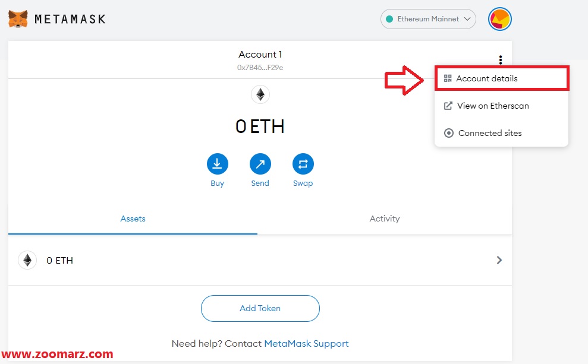Expand the 0 ETH asset row chevron
Screen dimensions: 588x364
click(x=499, y=260)
